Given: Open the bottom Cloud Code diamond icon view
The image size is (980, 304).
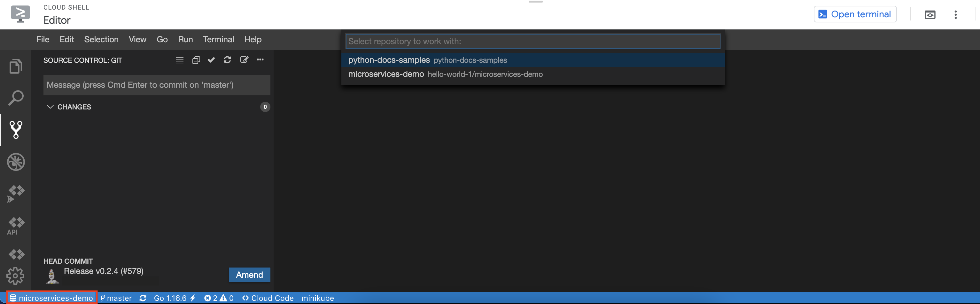Looking at the screenshot, I should (16, 254).
